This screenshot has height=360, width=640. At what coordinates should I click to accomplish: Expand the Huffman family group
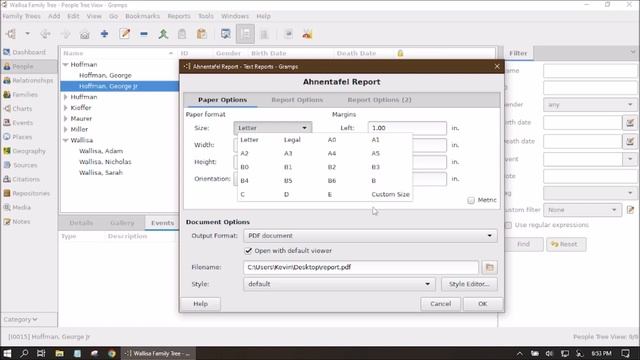[x=65, y=97]
